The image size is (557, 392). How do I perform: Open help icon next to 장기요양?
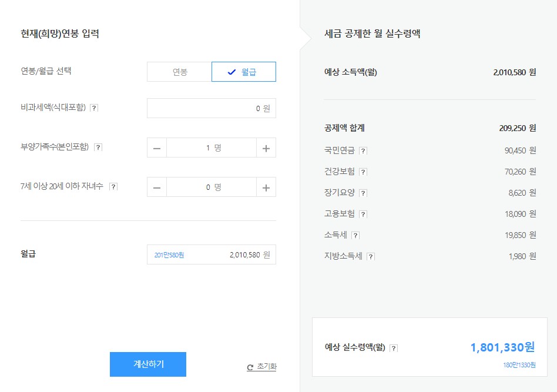click(363, 193)
